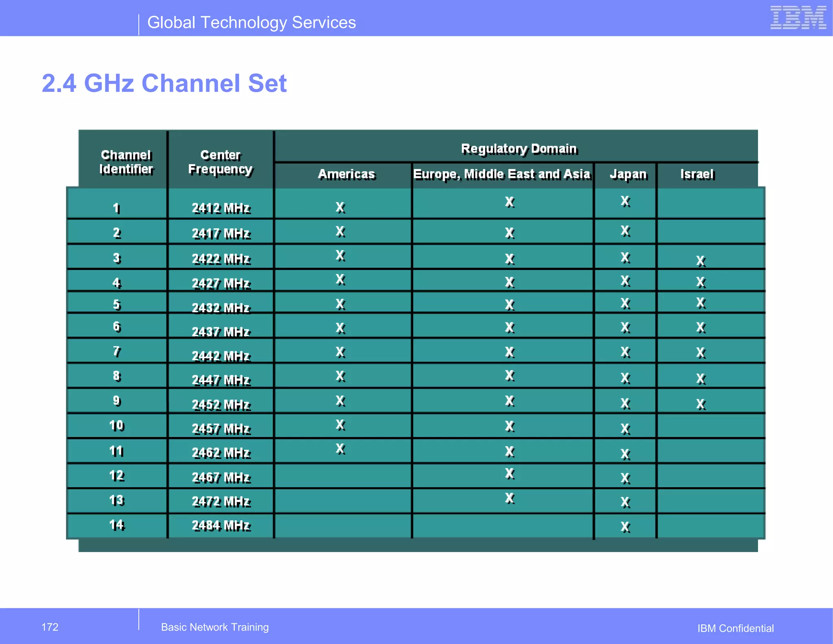Click the Japan X mark for channel 12
The image size is (833, 644).
point(626,478)
